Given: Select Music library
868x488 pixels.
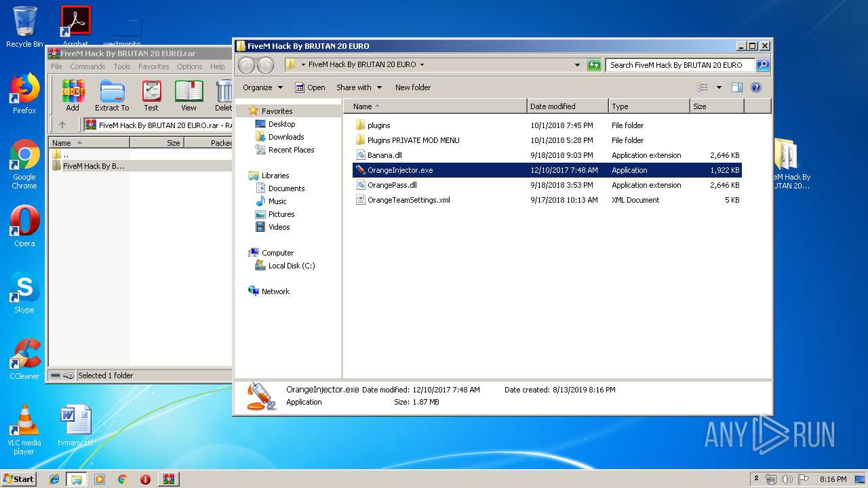Looking at the screenshot, I should 277,201.
